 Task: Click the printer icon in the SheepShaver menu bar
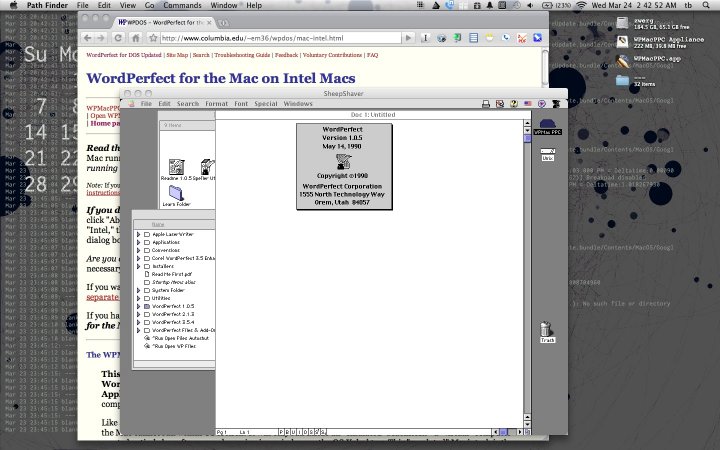pos(486,104)
